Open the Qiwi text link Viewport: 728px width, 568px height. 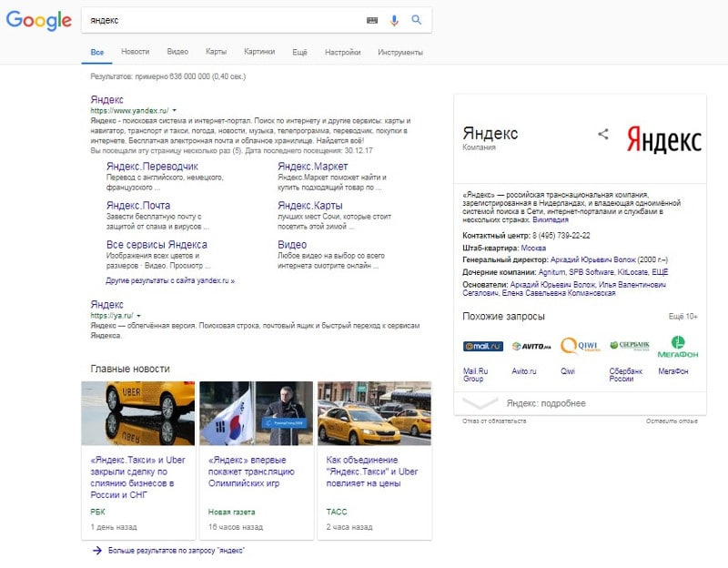567,371
